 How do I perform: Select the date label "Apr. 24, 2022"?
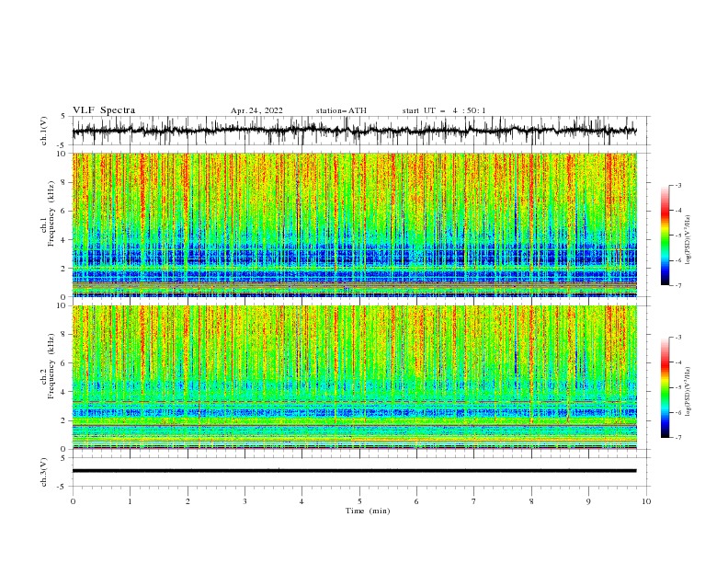click(x=256, y=110)
